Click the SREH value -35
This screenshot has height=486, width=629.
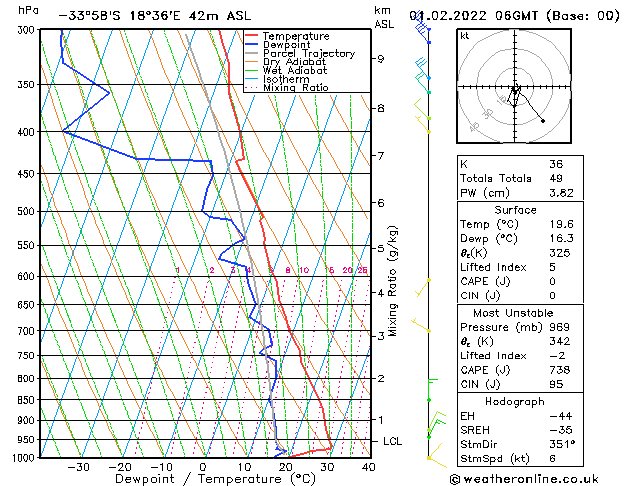560,430
